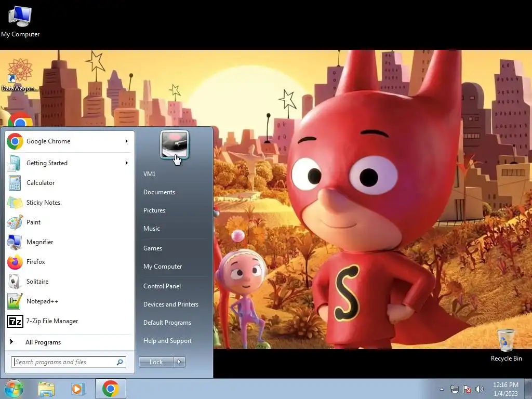This screenshot has height=399, width=532.
Task: Click the Windows Start orb
Action: click(14, 389)
